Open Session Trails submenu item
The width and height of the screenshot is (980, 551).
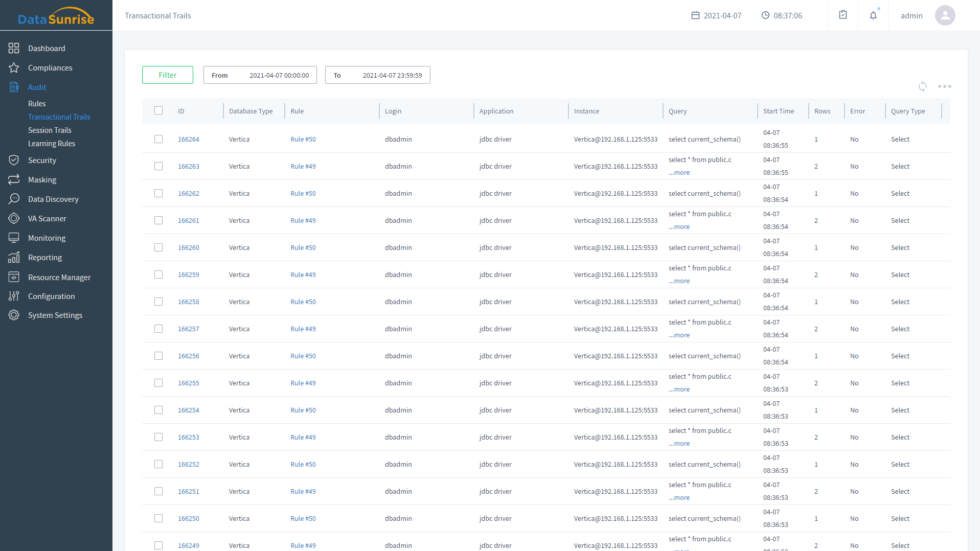pyautogui.click(x=50, y=130)
